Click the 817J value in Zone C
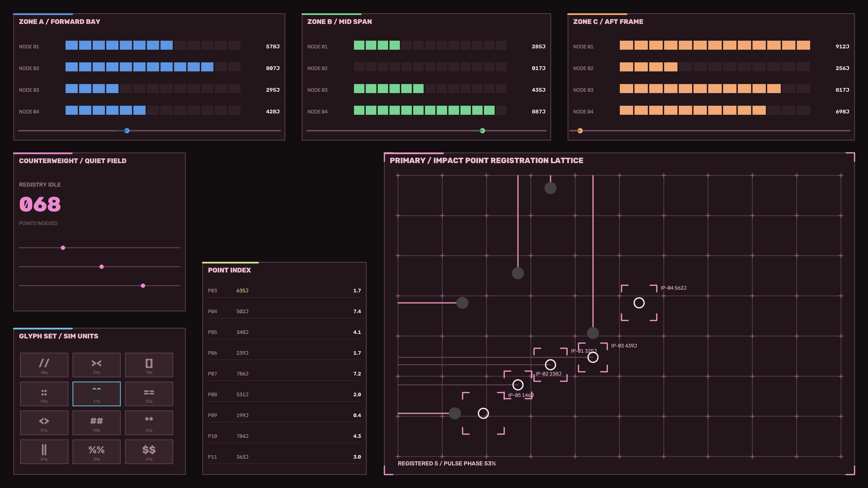Screen dimensions: 868x488 pos(842,90)
